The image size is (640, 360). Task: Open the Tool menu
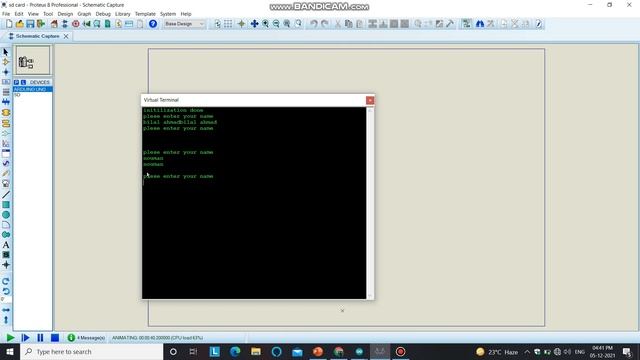coord(48,14)
